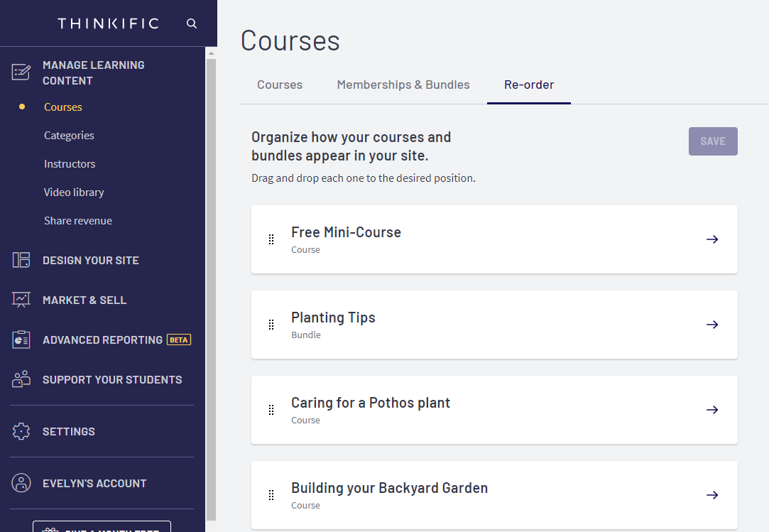
Task: Click the Design Your Site layout icon
Action: tap(21, 260)
